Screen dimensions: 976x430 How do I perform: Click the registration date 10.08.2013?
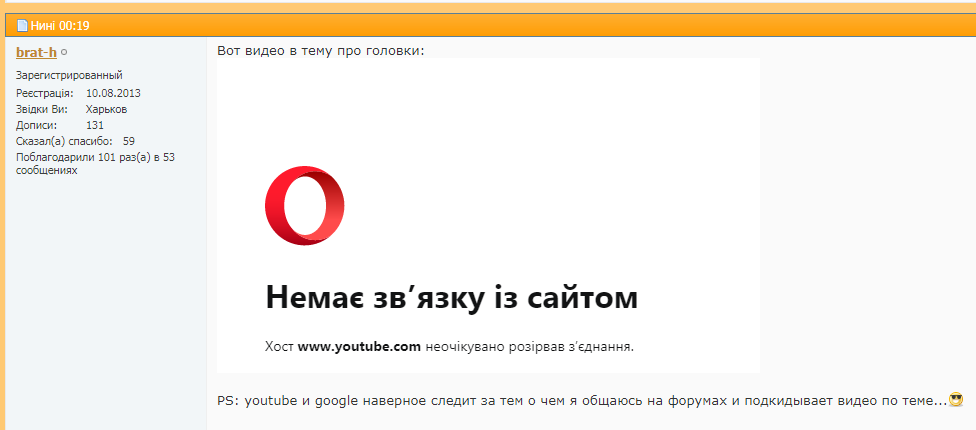[113, 93]
